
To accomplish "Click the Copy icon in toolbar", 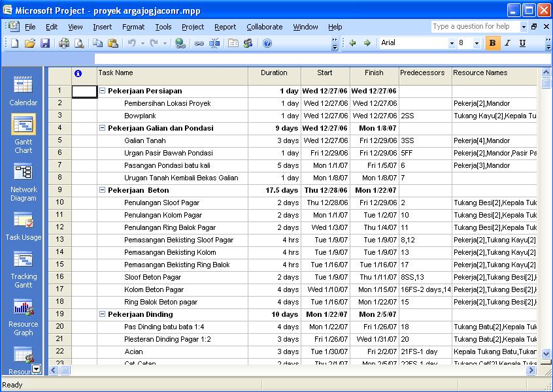I will point(97,43).
